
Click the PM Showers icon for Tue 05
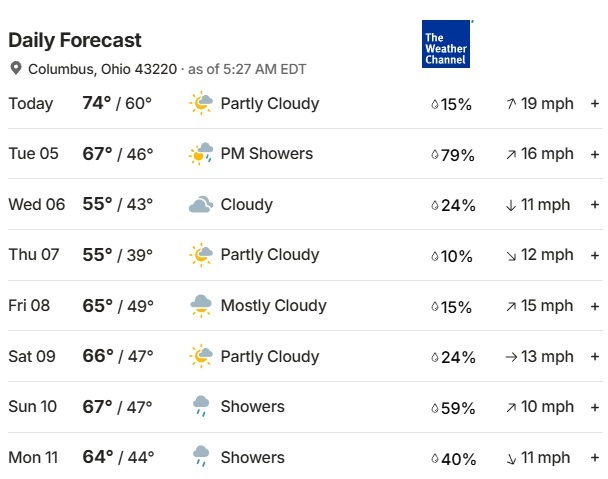tap(201, 154)
